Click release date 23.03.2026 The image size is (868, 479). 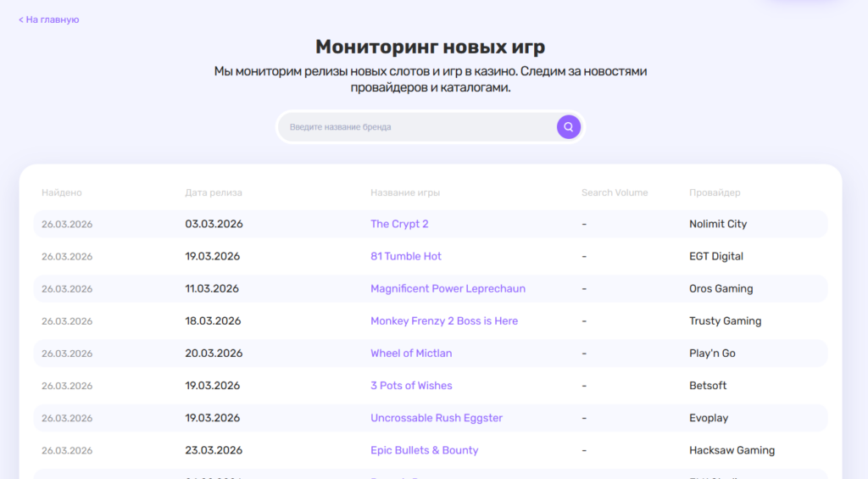point(214,450)
